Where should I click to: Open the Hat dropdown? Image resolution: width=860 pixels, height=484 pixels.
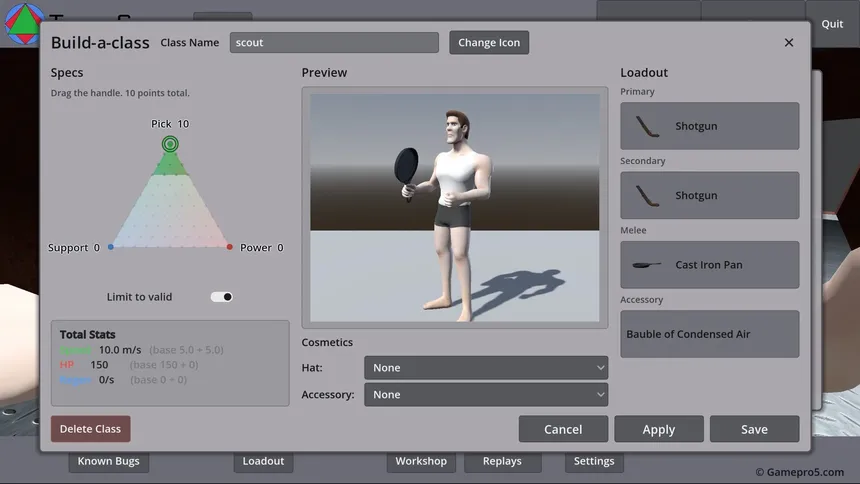coord(486,368)
